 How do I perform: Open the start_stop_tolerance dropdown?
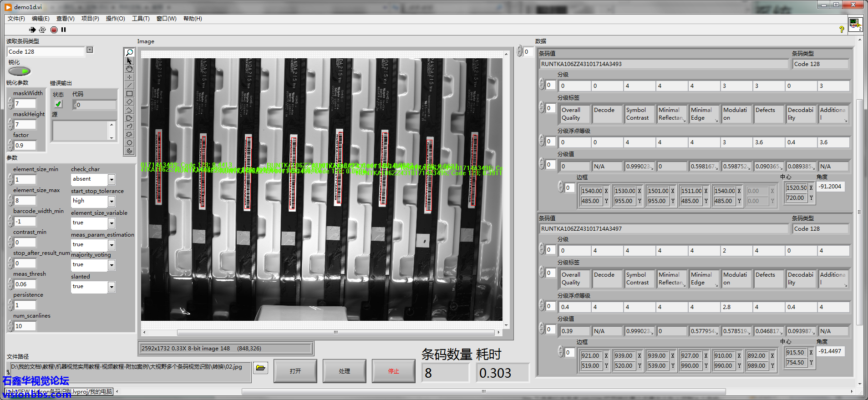coord(112,201)
